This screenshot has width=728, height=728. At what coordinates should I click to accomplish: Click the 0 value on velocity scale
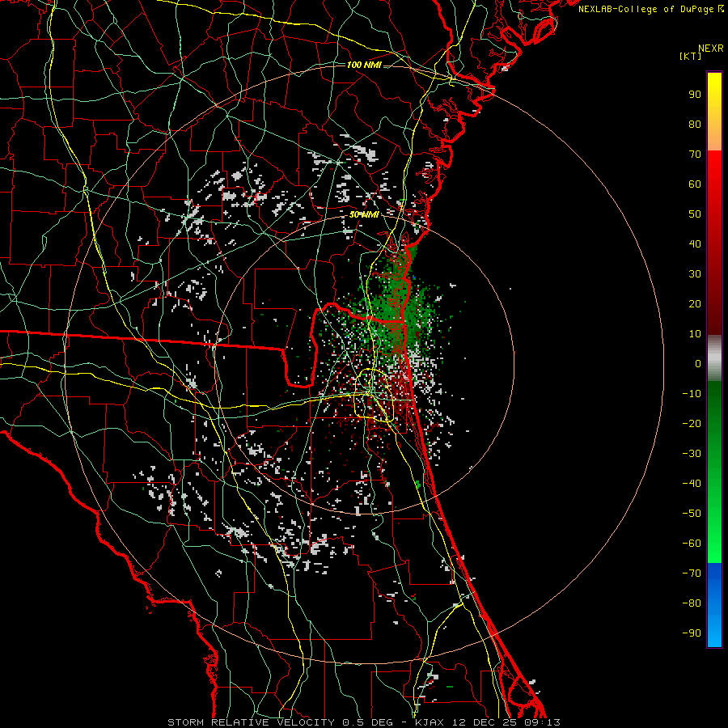698,364
